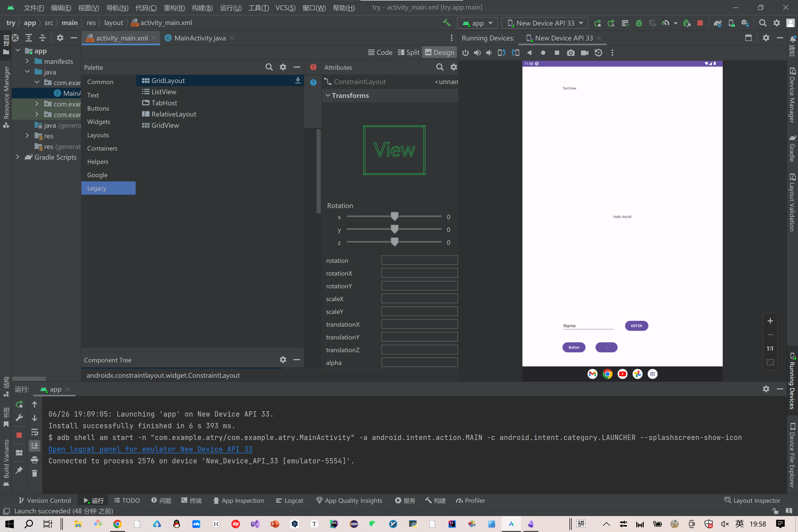This screenshot has height=532, width=798.
Task: Open the MainActivity.java editor tab
Action: 199,38
